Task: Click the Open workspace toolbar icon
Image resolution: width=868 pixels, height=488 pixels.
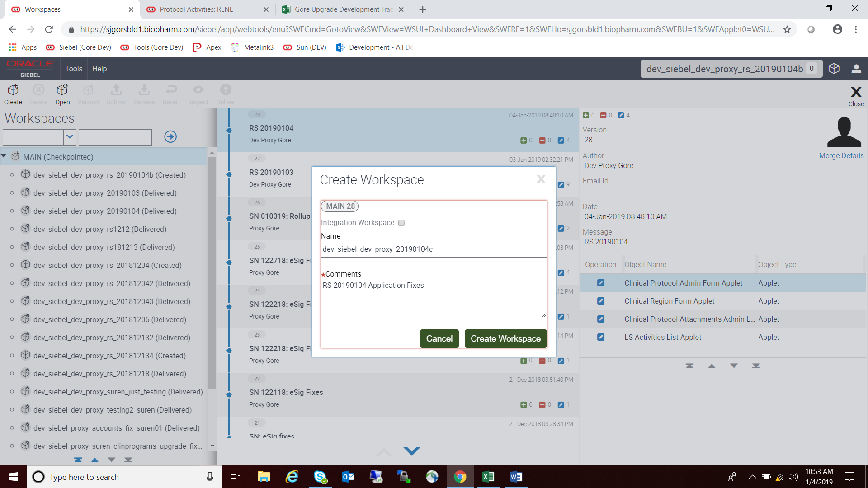Action: [62, 94]
